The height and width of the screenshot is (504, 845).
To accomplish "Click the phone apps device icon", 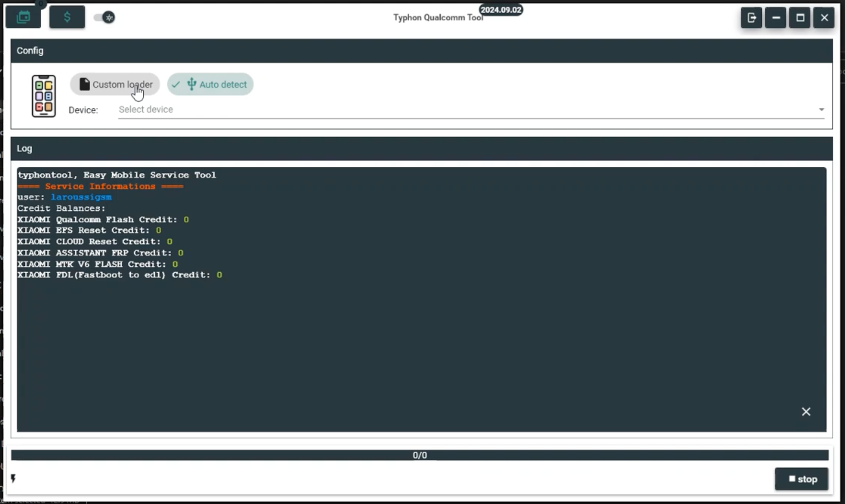I will click(x=44, y=96).
